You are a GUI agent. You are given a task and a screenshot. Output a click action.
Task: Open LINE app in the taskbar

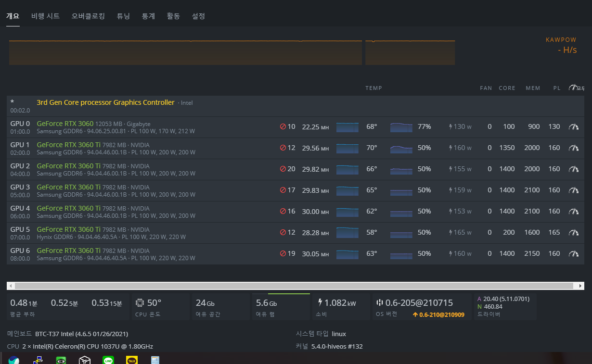[x=108, y=360]
